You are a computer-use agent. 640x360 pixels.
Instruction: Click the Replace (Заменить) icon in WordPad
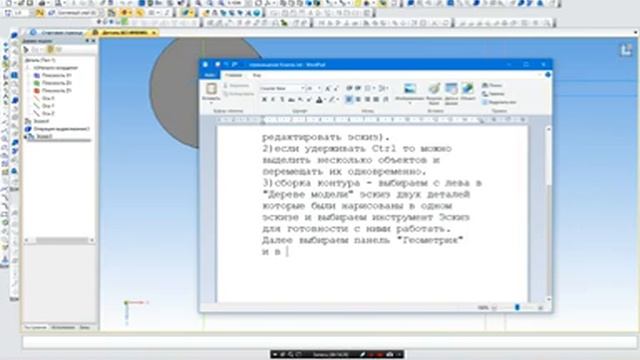pyautogui.click(x=485, y=93)
